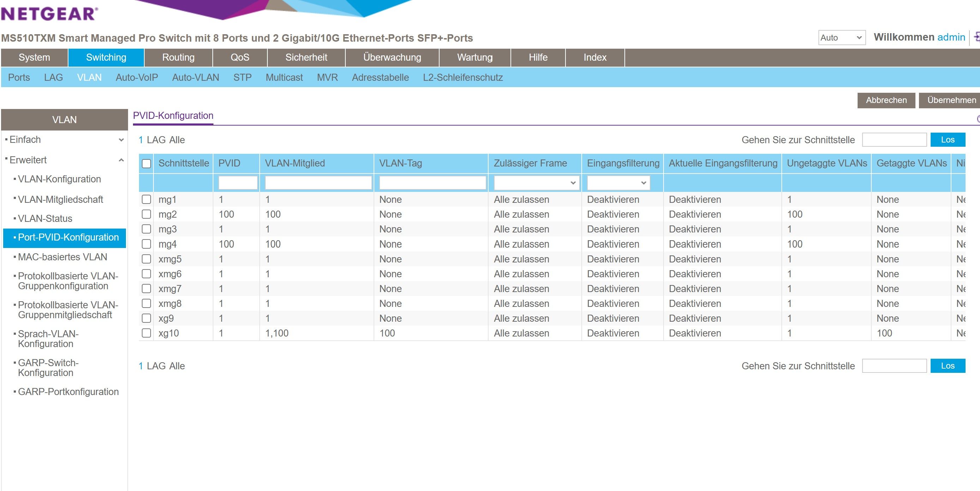Open L2-Schleifenschutz submenu
The image size is (980, 491).
463,78
